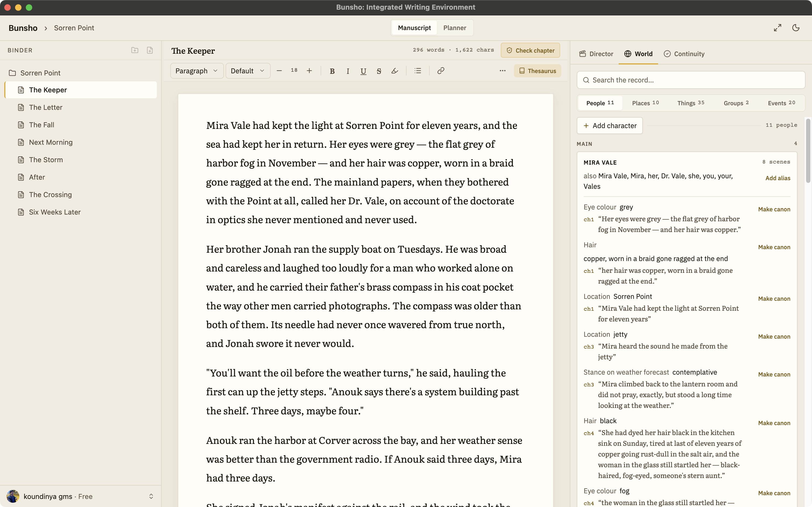Click the MIRA VALE character heading

click(x=600, y=163)
